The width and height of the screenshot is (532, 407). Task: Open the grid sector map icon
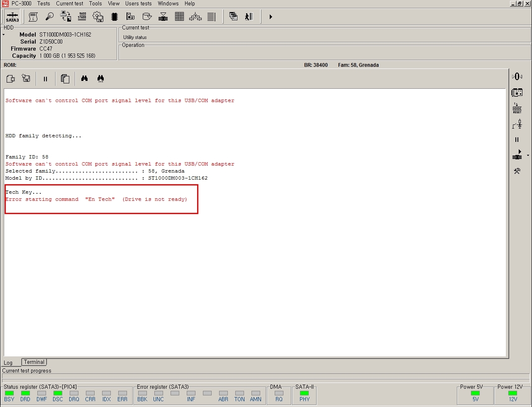(x=179, y=17)
